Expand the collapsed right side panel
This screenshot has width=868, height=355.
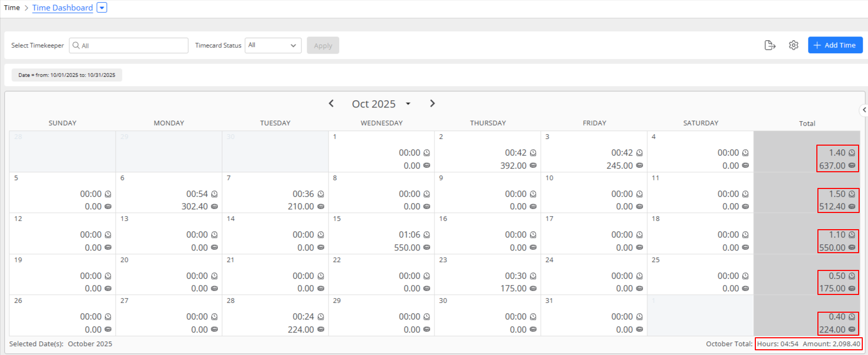[864, 110]
